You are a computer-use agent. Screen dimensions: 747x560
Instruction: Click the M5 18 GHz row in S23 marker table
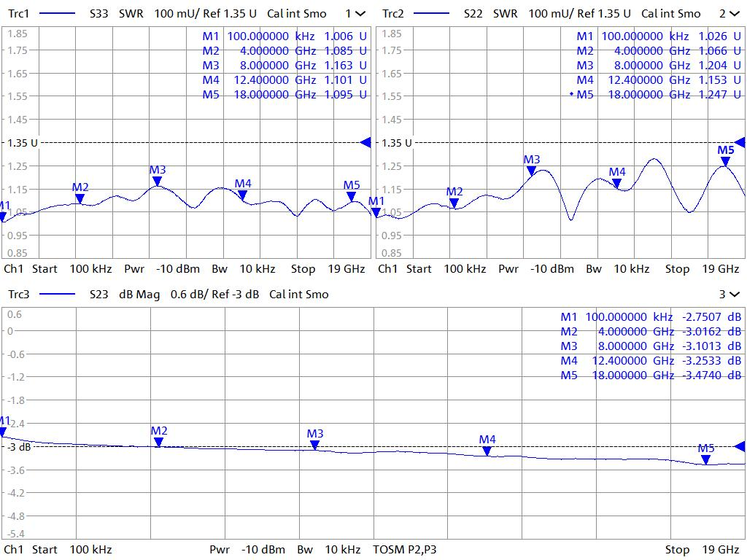tap(651, 376)
